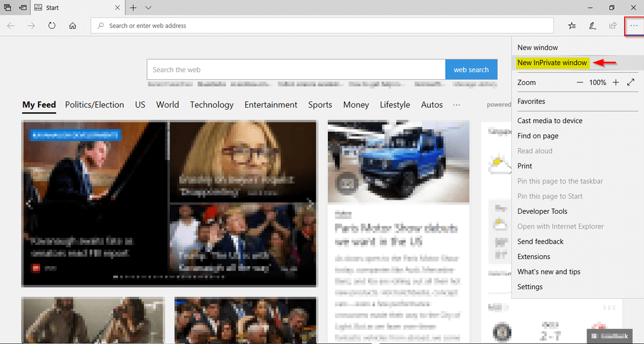Image resolution: width=644 pixels, height=344 pixels.
Task: Open What's new and tips
Action: [x=549, y=272]
